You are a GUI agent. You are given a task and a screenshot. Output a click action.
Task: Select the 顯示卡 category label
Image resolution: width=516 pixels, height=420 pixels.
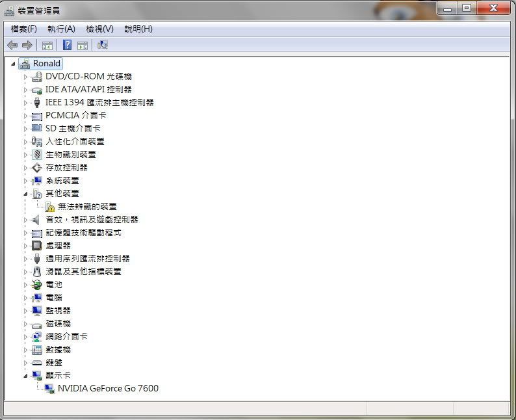click(x=58, y=376)
